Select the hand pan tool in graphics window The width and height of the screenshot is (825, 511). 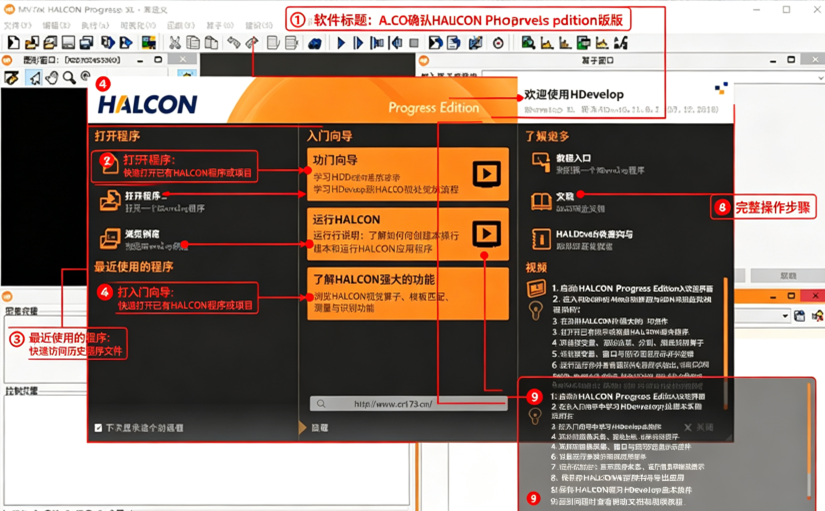coord(52,78)
